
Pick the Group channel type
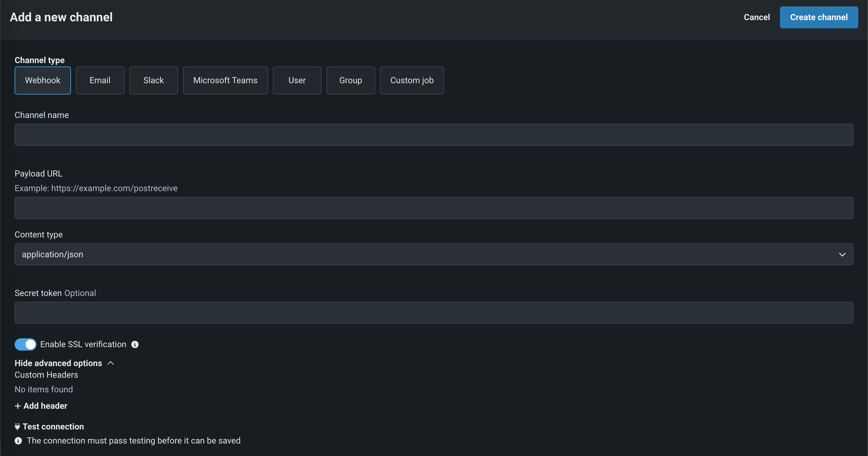351,80
